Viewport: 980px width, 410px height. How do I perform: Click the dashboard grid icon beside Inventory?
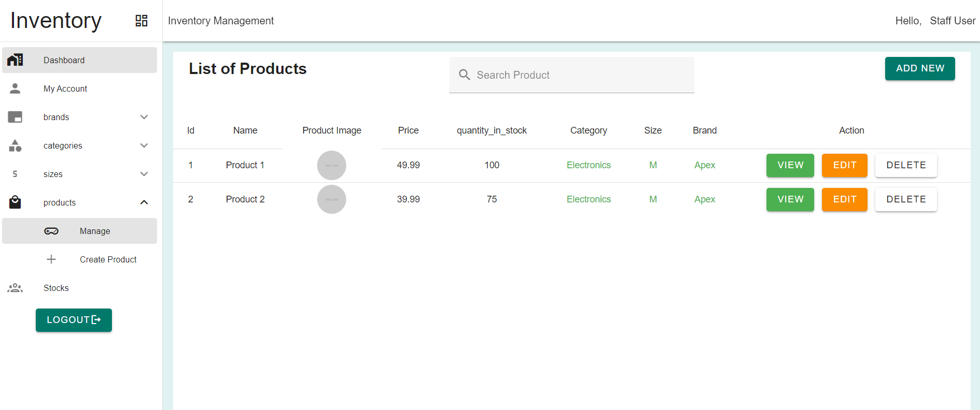click(x=141, y=21)
